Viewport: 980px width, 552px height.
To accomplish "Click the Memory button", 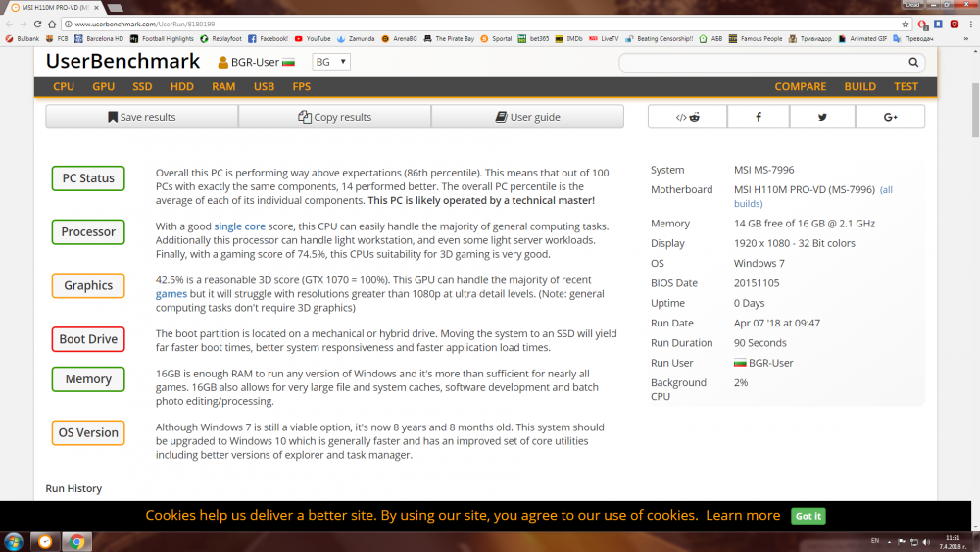I will (x=88, y=379).
